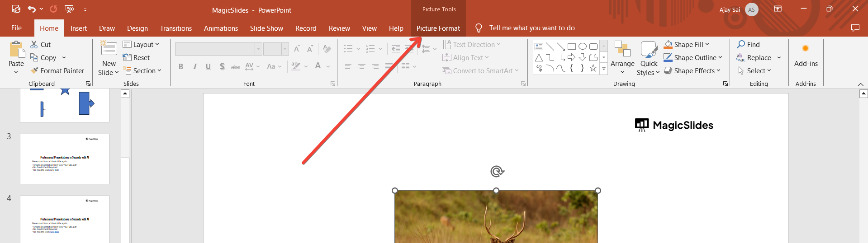The width and height of the screenshot is (868, 243).
Task: Start presentation from beginning icon
Action: tap(69, 9)
